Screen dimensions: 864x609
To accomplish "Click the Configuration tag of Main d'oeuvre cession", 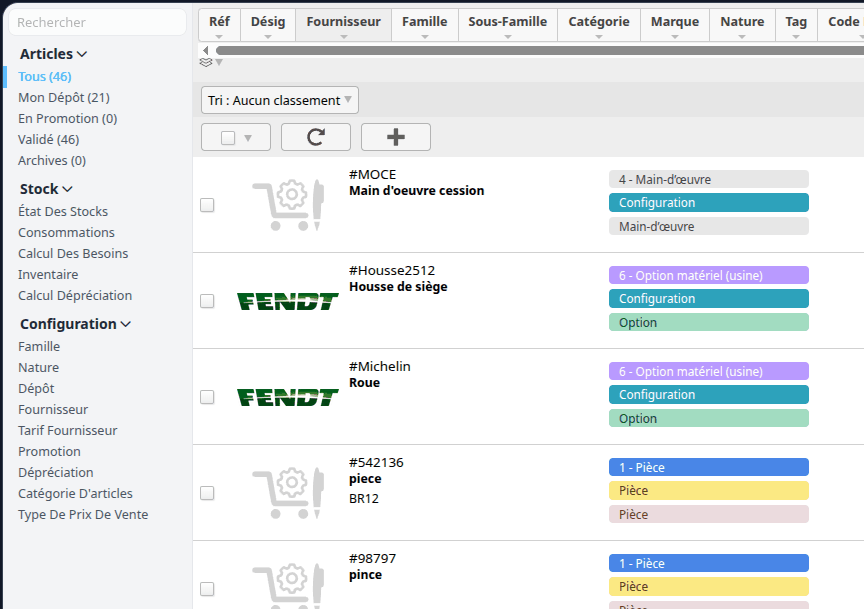I will point(709,202).
